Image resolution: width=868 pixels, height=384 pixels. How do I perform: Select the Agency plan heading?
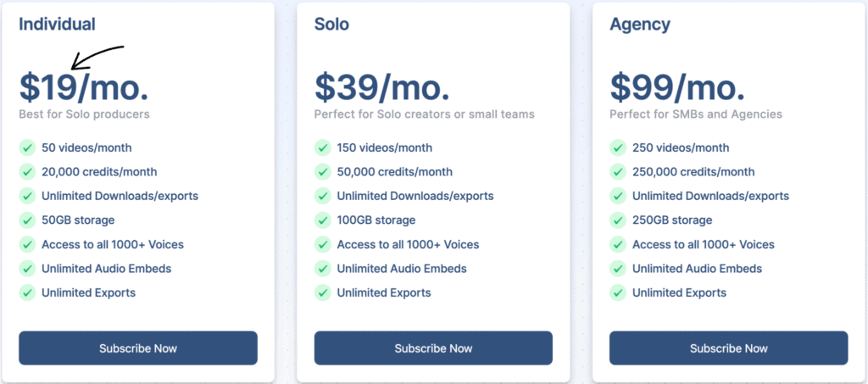coord(640,25)
